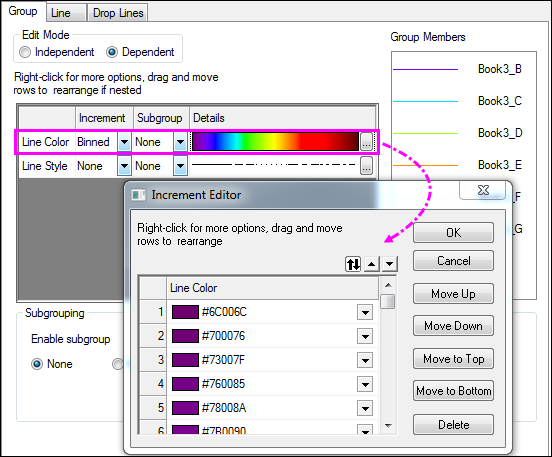Screen dimensions: 552x457
Task: Open Line Style details ellipsis button
Action: point(366,166)
